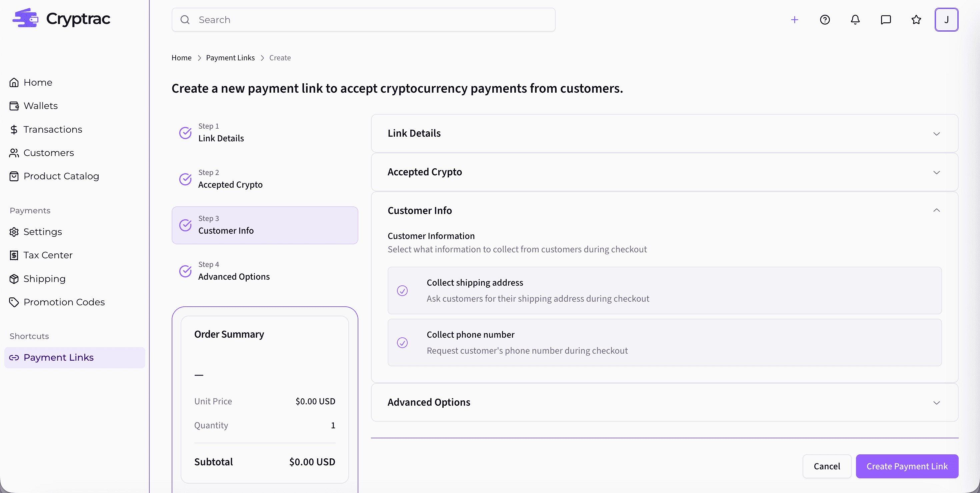This screenshot has width=980, height=493.
Task: Click the Customers icon in the sidebar
Action: [14, 153]
